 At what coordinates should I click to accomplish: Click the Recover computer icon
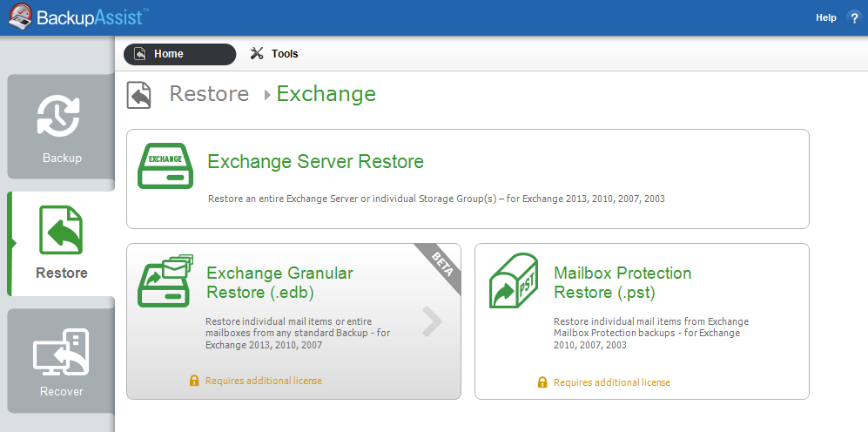pyautogui.click(x=61, y=352)
